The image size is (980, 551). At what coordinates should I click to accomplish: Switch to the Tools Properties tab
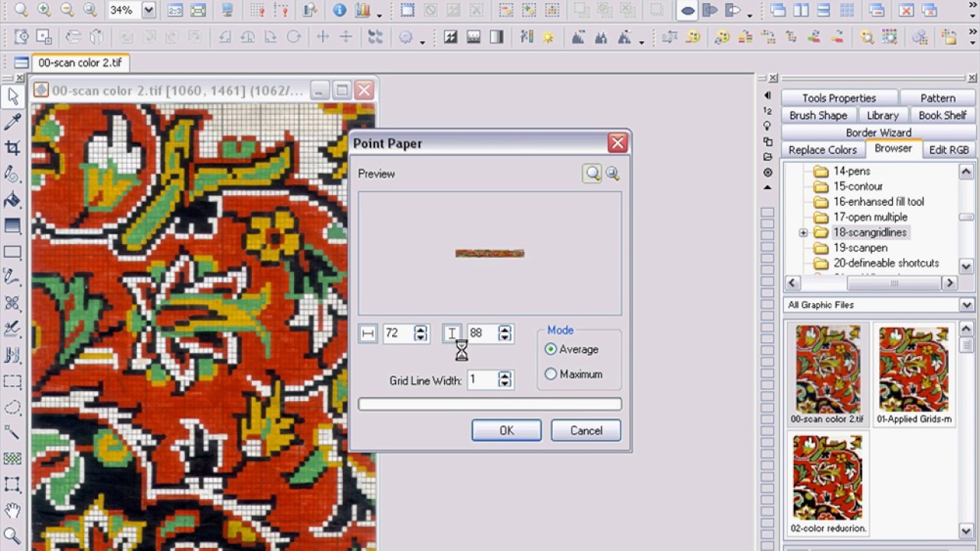click(x=839, y=98)
